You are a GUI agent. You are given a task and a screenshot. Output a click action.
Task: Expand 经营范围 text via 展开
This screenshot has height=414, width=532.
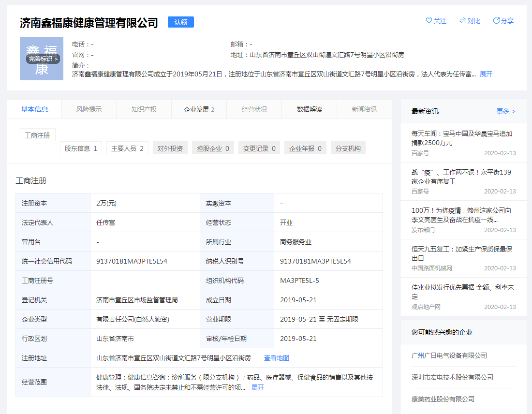(x=257, y=387)
